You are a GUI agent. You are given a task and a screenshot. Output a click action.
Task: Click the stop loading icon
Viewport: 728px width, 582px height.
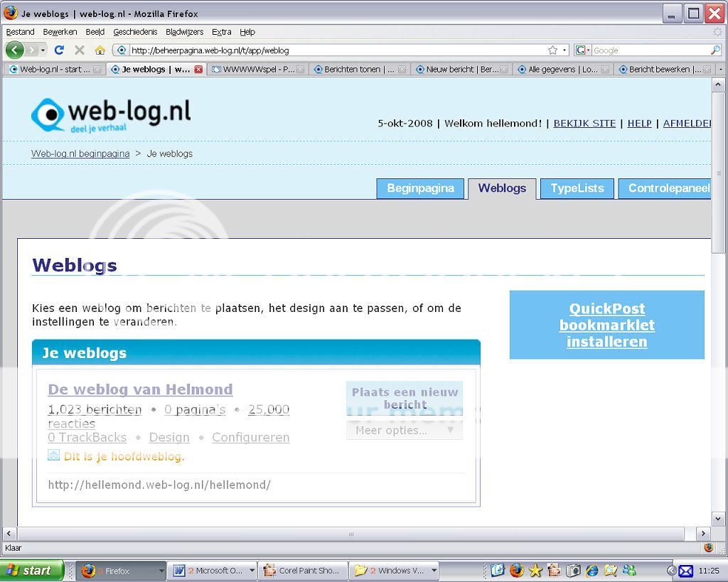click(x=80, y=50)
